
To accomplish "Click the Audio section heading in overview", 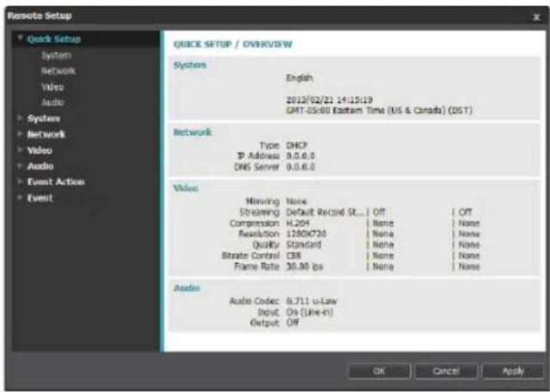I will click(x=186, y=288).
